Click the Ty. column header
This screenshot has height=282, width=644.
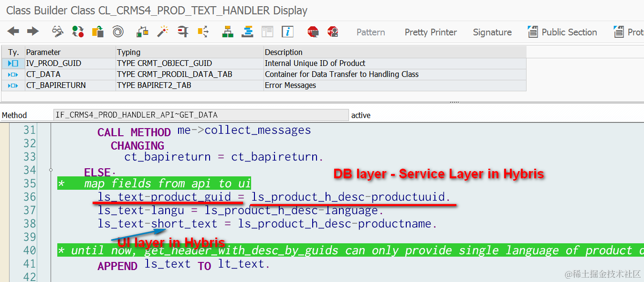(13, 52)
